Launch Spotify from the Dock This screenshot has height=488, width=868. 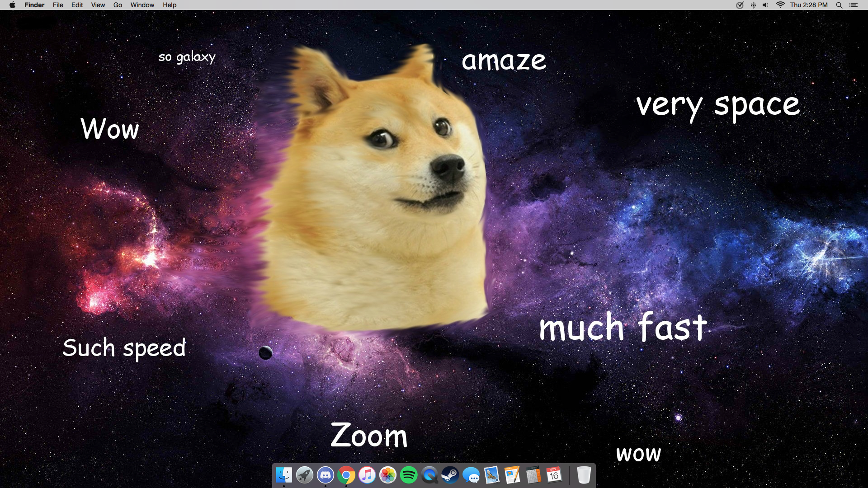point(409,475)
